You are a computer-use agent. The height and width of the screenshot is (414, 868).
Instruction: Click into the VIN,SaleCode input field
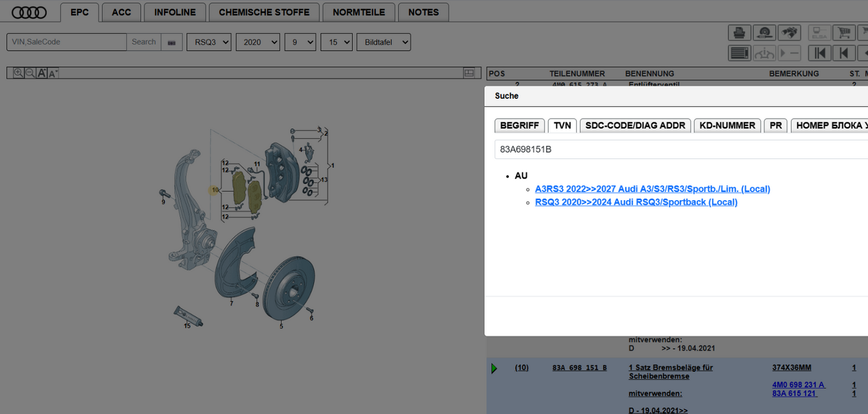point(66,42)
